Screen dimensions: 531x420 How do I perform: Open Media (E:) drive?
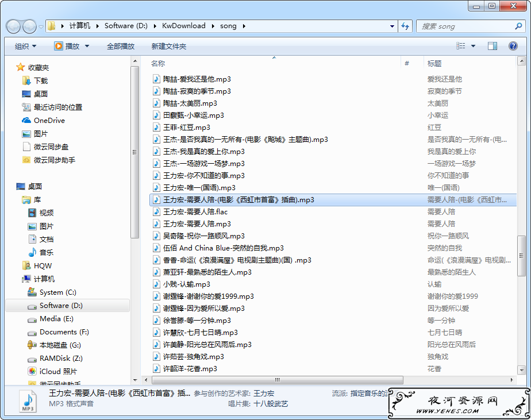[x=56, y=319]
